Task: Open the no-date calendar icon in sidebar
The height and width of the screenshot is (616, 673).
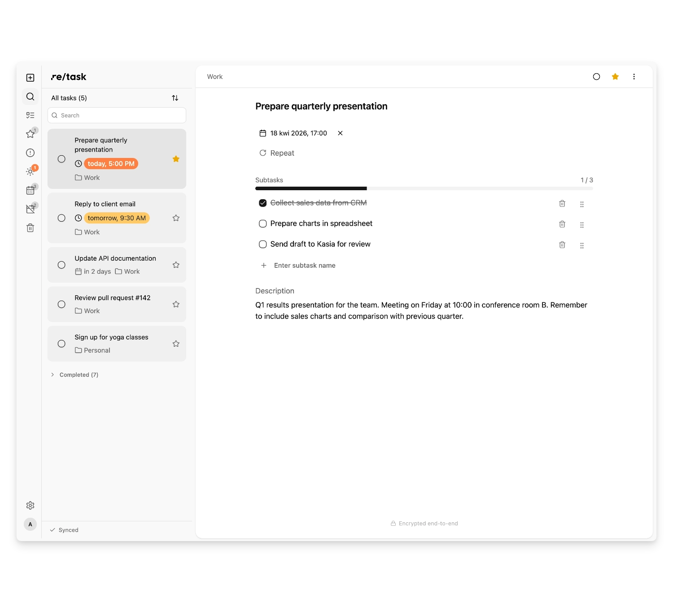Action: coord(30,209)
